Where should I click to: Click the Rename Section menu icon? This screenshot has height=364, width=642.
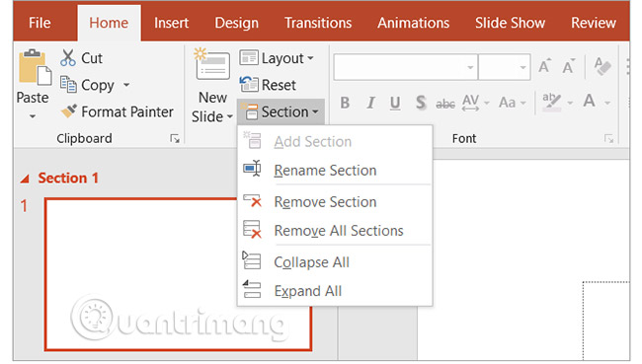(x=252, y=168)
